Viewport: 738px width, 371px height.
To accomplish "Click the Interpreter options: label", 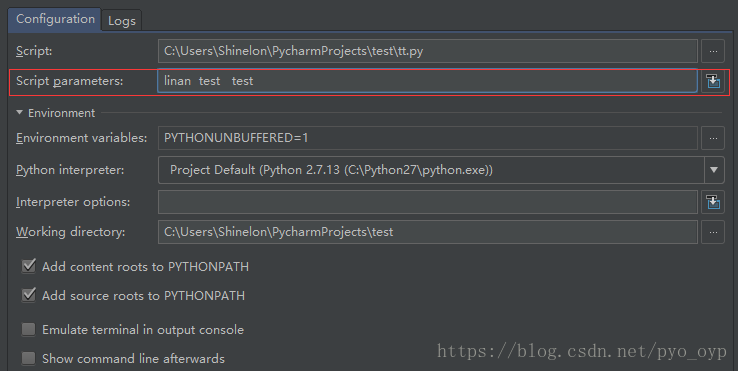I will [73, 202].
